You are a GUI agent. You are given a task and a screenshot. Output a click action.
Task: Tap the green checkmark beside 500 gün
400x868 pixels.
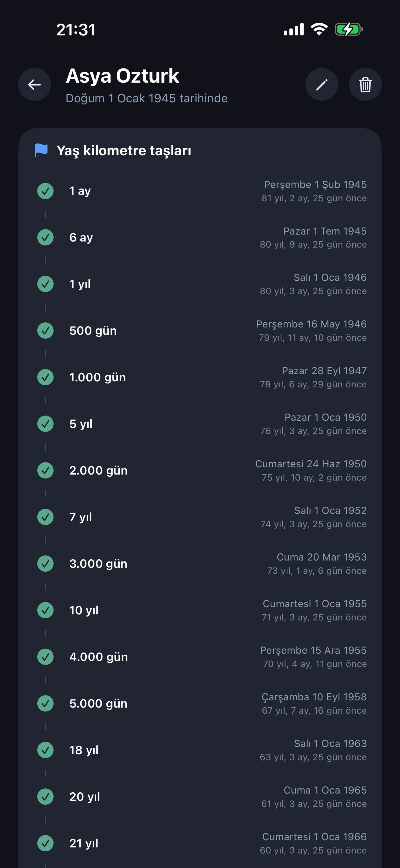45,330
